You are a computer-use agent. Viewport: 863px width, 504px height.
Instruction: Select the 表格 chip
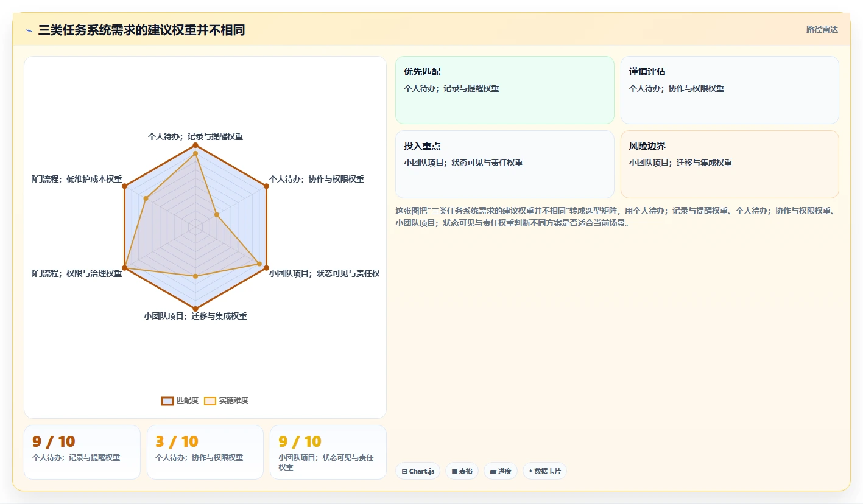pyautogui.click(x=462, y=471)
